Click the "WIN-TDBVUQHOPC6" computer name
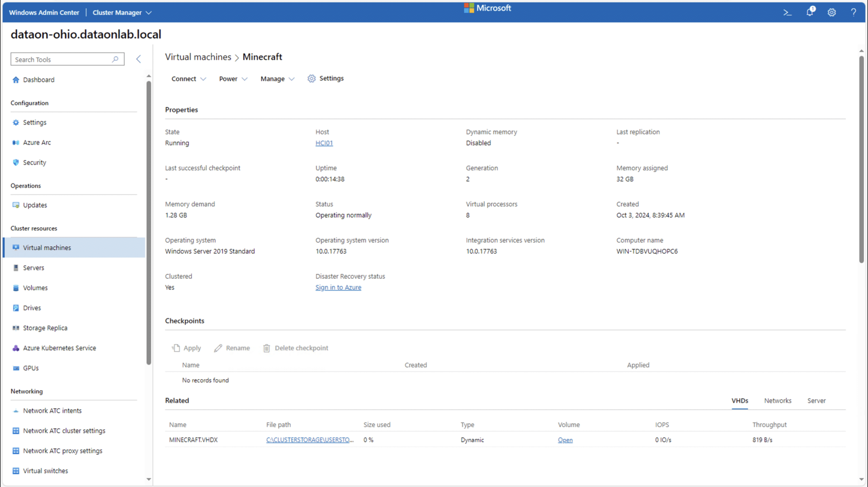 pyautogui.click(x=647, y=251)
